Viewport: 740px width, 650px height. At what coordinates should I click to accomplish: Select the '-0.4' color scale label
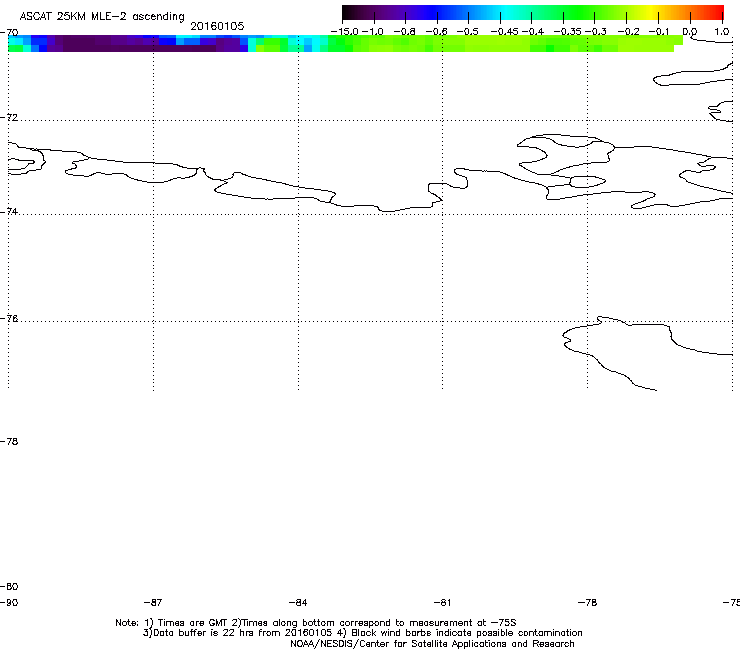tap(532, 32)
